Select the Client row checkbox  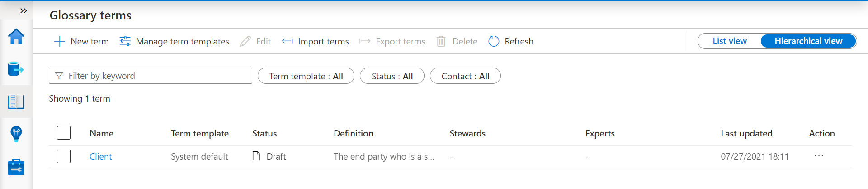click(64, 156)
